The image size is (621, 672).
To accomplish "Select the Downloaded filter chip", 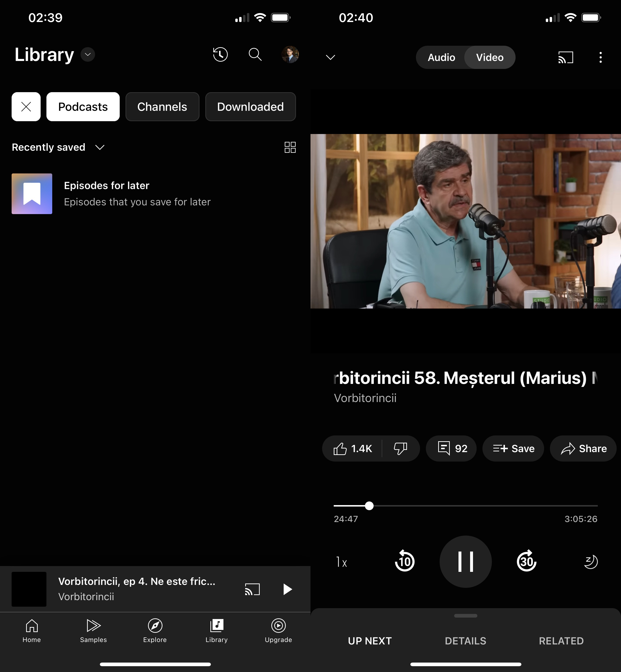I will 250,107.
